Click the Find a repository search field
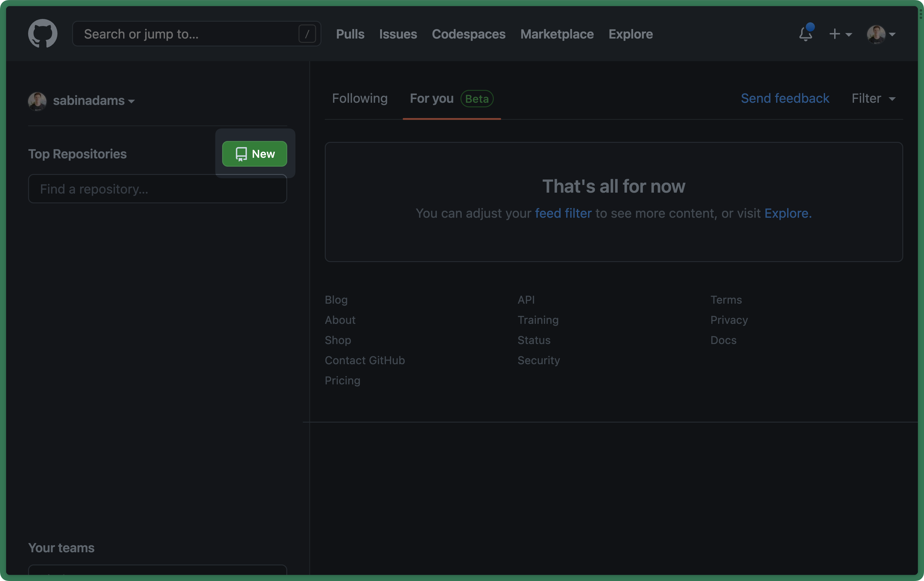Viewport: 924px width, 581px height. coord(157,188)
